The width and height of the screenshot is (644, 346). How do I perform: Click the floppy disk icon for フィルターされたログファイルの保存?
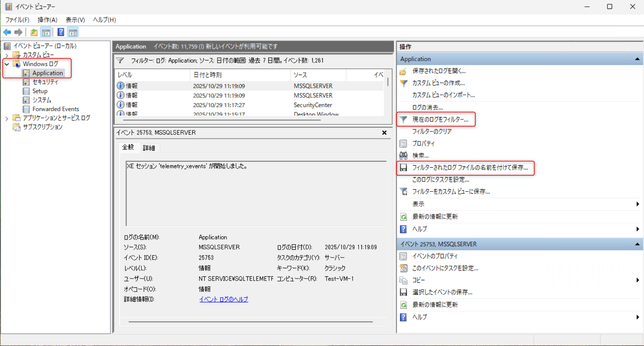click(x=403, y=168)
